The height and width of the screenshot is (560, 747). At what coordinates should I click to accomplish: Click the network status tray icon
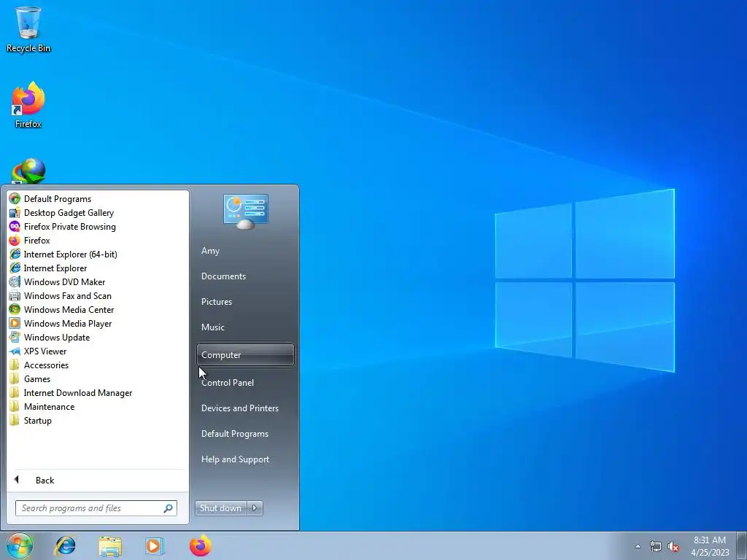(x=656, y=546)
